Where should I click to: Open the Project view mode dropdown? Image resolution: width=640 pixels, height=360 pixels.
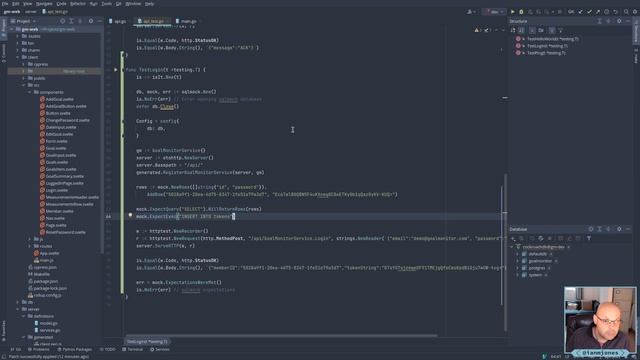tap(23, 21)
